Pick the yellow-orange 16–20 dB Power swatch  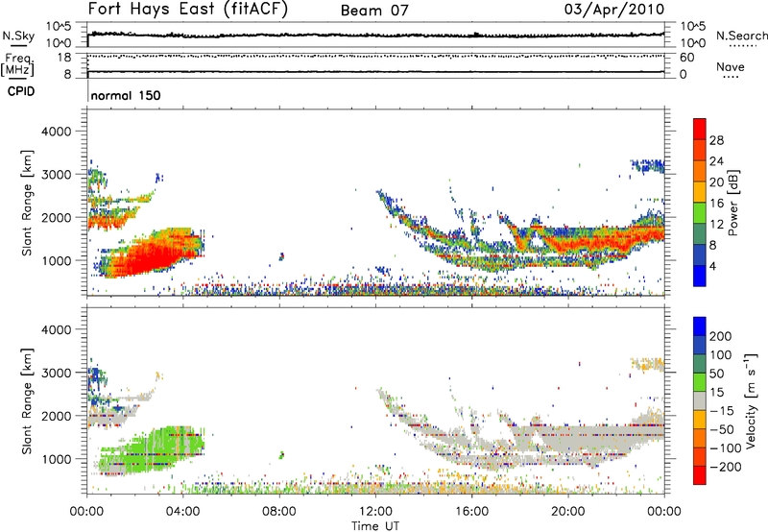700,192
